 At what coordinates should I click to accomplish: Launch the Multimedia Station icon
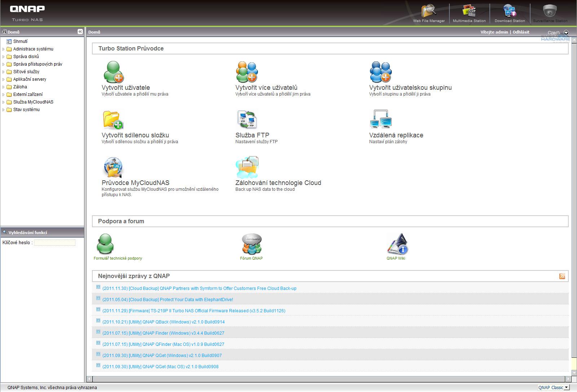tap(469, 12)
